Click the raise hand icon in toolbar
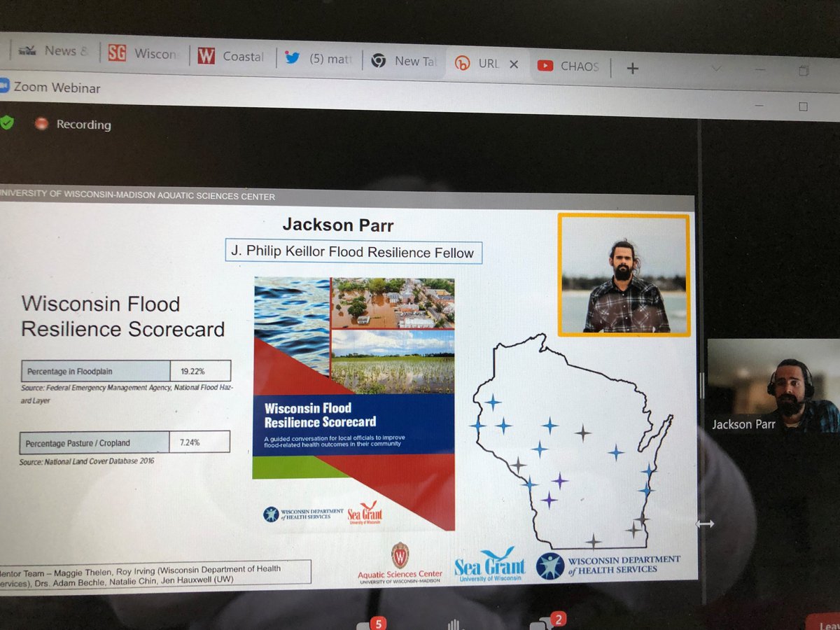The image size is (840, 630). point(454,624)
